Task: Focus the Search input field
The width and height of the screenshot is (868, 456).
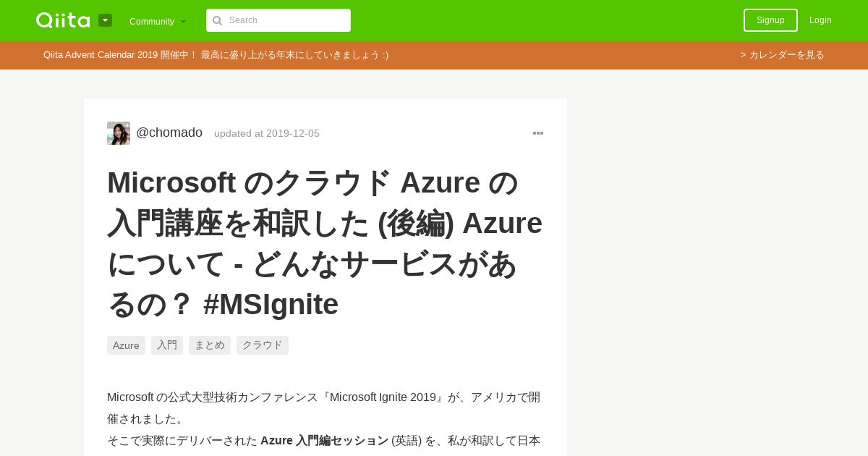Action: click(278, 20)
